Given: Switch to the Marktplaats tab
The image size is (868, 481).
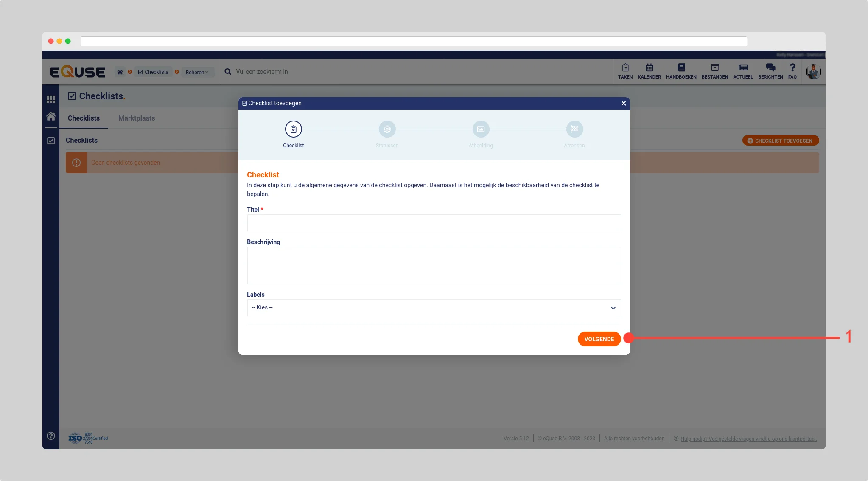Looking at the screenshot, I should (137, 118).
